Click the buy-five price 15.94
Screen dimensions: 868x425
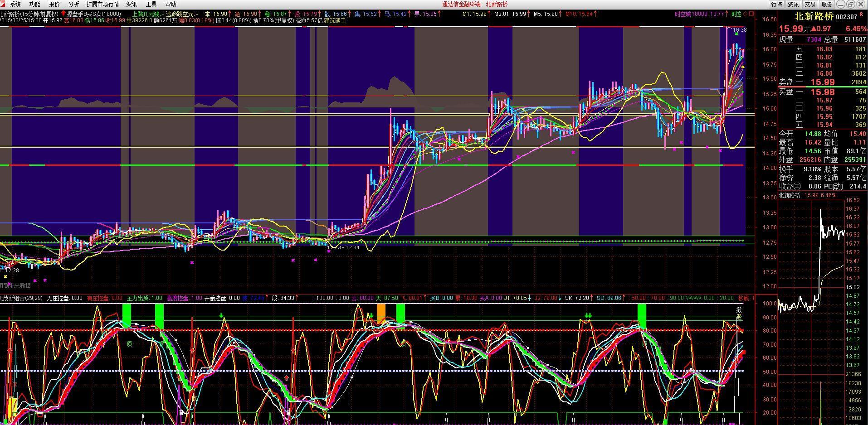coord(824,125)
